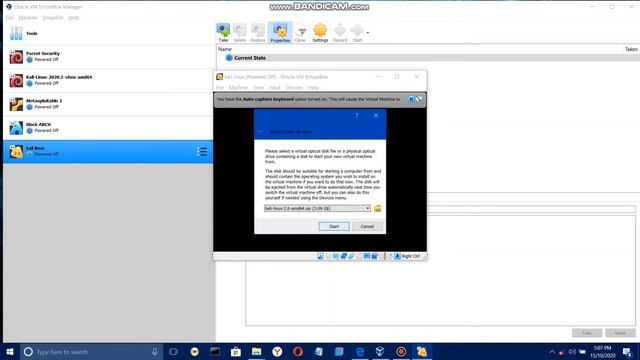Open Microsoft Store from the taskbar

click(236, 352)
